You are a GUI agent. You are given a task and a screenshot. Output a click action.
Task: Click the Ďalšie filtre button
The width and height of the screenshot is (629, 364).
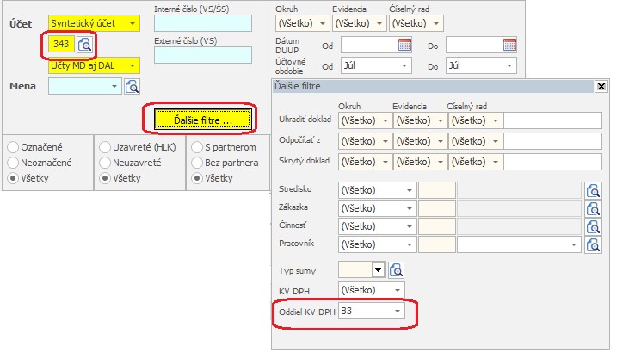click(x=202, y=120)
